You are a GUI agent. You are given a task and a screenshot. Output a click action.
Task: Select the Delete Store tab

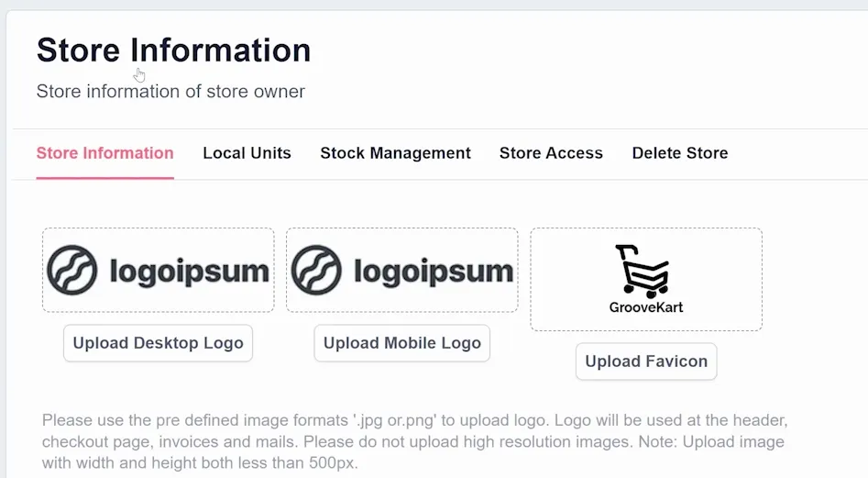(680, 153)
